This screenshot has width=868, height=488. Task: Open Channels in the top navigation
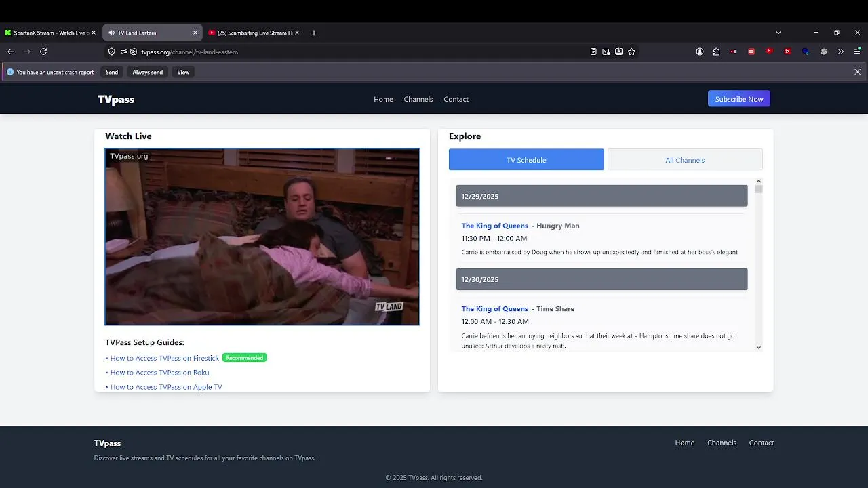(418, 99)
